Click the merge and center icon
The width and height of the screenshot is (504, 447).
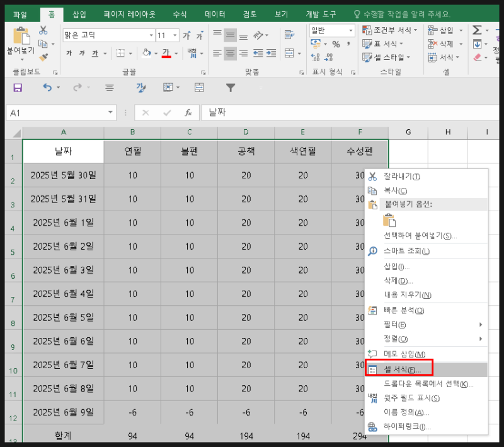[x=289, y=53]
